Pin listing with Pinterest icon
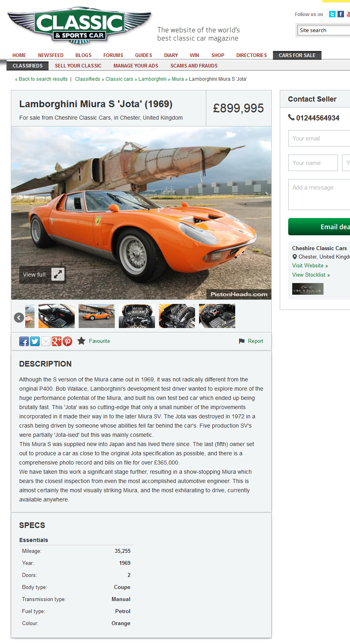 pos(67,341)
